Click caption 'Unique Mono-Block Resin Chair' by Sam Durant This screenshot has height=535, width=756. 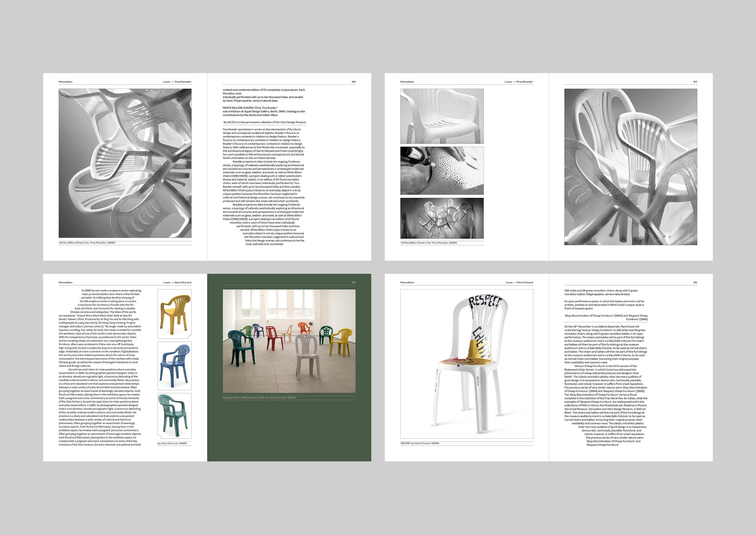tap(259, 398)
